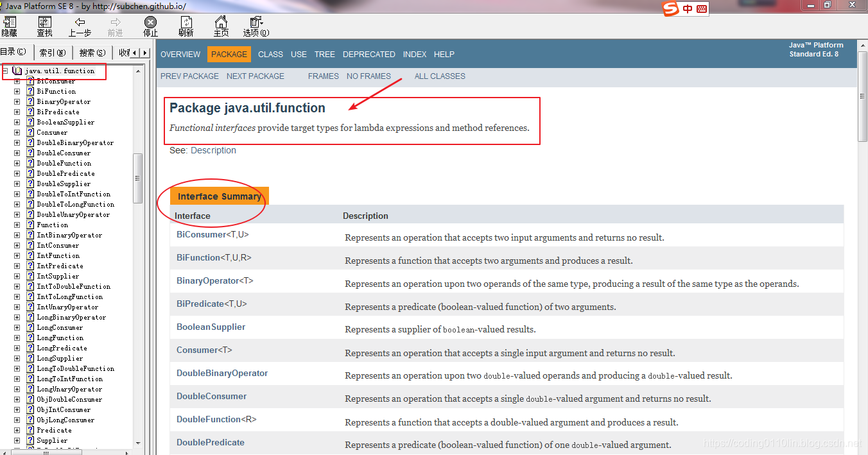Expand the ObjDoubleConsumer tree node
Screen dimensions: 868x455
17,399
